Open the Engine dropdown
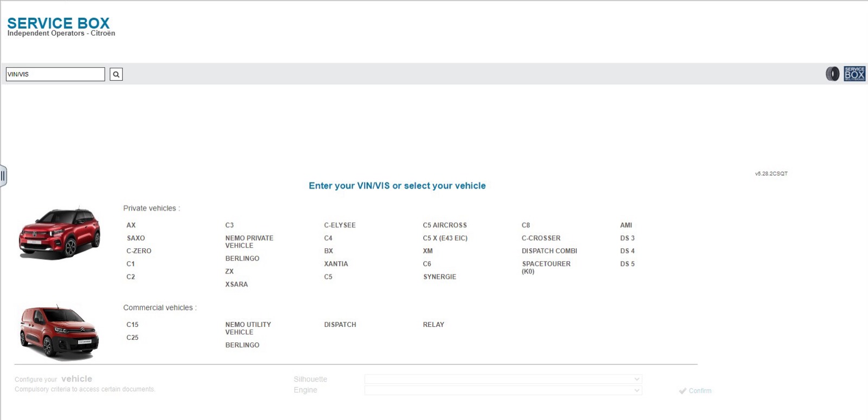The image size is (868, 420). pyautogui.click(x=503, y=390)
